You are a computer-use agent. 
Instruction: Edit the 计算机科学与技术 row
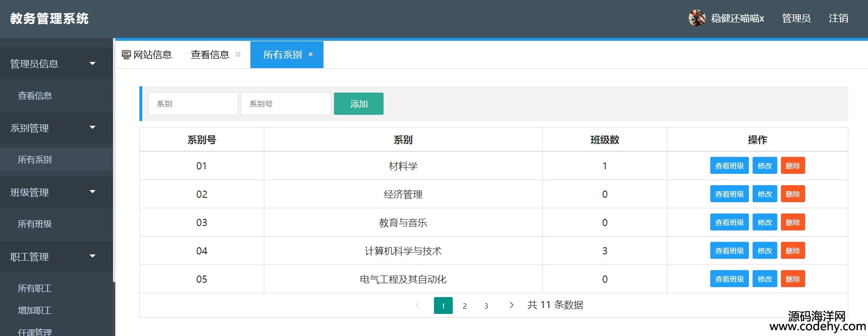coord(765,251)
